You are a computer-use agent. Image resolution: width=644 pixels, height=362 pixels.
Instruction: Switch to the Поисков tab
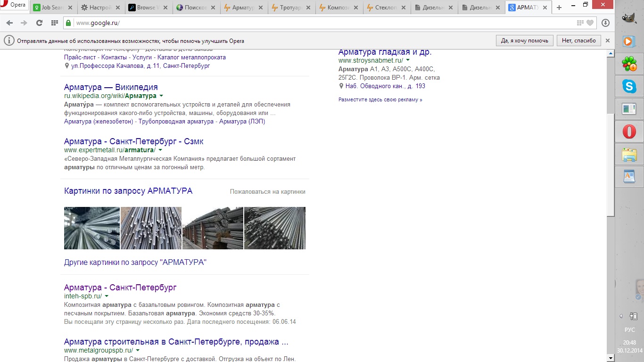pos(196,8)
